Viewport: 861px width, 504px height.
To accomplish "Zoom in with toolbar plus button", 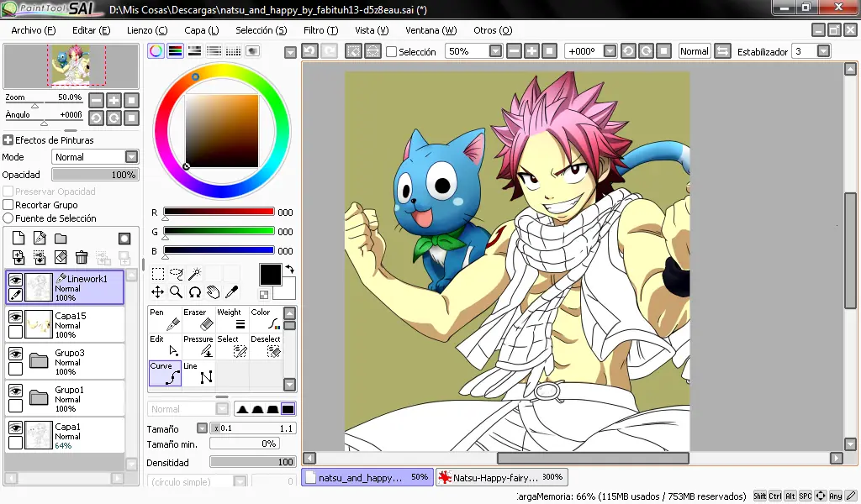I will pos(531,51).
